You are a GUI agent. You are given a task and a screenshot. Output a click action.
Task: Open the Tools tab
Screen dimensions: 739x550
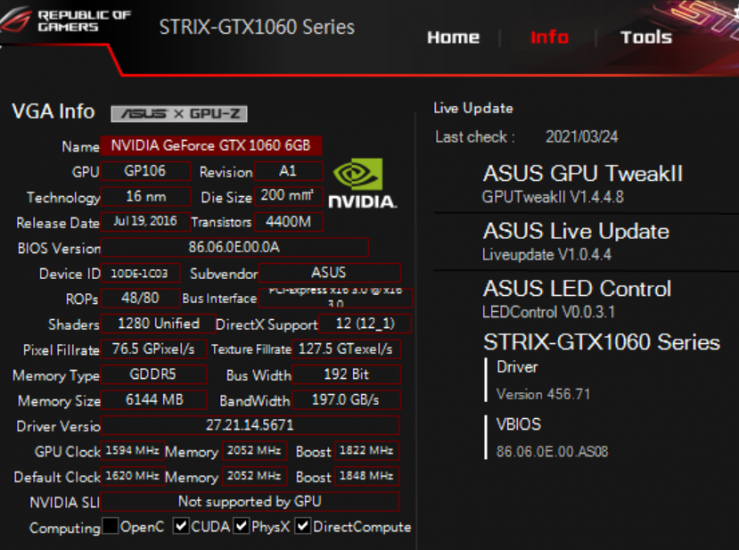pos(646,37)
